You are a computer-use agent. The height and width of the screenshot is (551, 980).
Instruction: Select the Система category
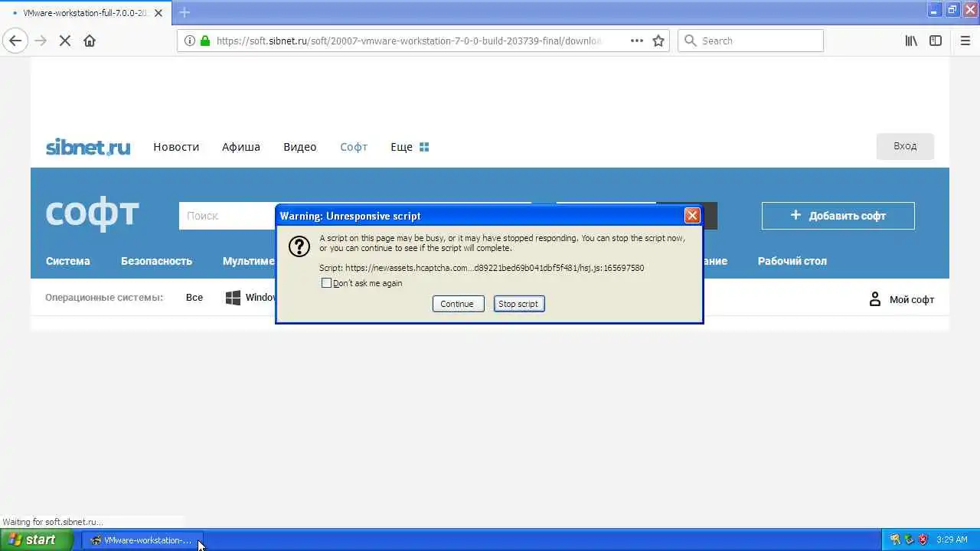68,261
